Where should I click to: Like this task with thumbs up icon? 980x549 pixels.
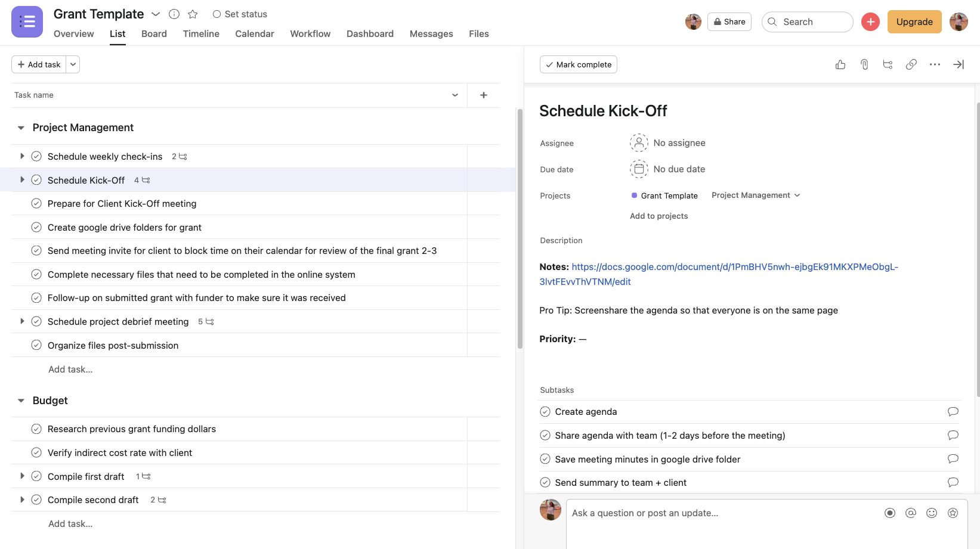(x=840, y=64)
